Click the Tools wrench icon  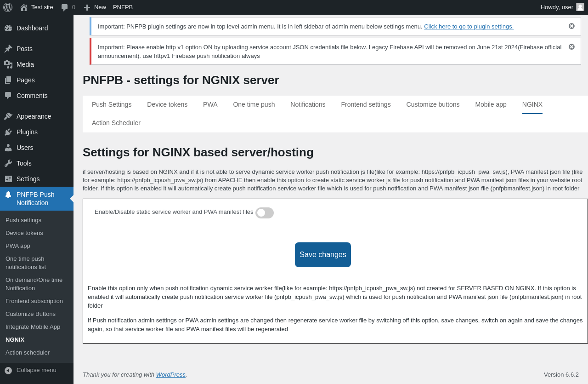click(8, 163)
